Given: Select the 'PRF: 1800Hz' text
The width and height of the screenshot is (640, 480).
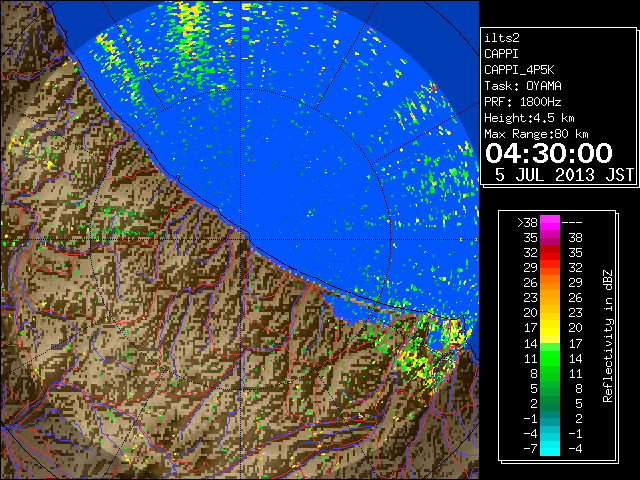Looking at the screenshot, I should point(522,102).
